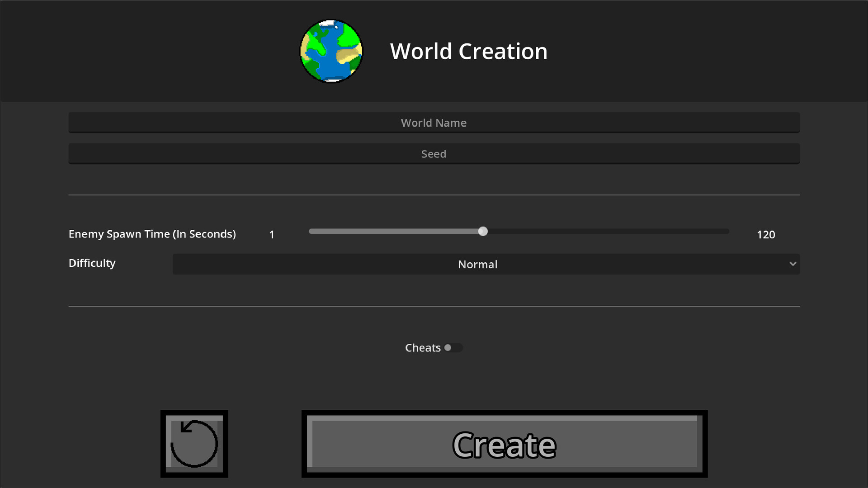Image resolution: width=868 pixels, height=488 pixels.
Task: Click the World Creation title
Action: pyautogui.click(x=469, y=51)
